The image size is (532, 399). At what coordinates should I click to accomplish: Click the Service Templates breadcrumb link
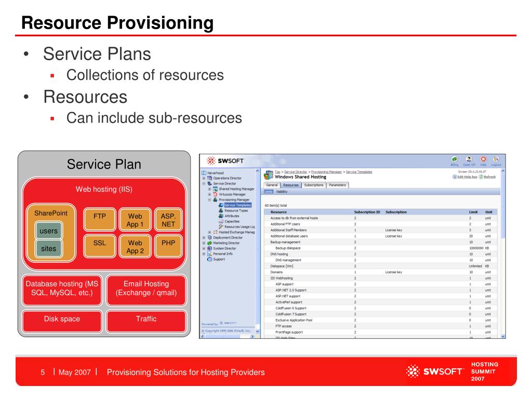tap(359, 172)
